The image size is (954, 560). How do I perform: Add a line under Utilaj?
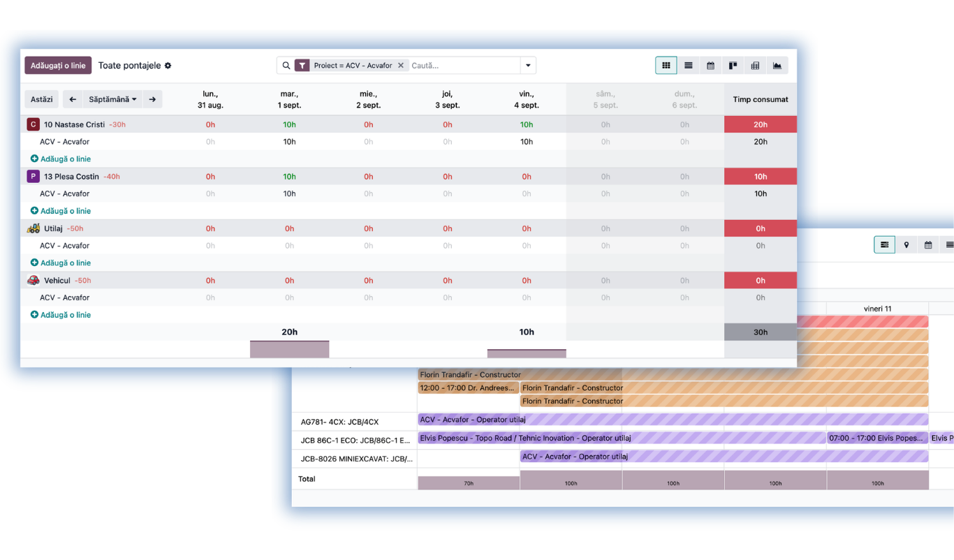[x=61, y=263]
